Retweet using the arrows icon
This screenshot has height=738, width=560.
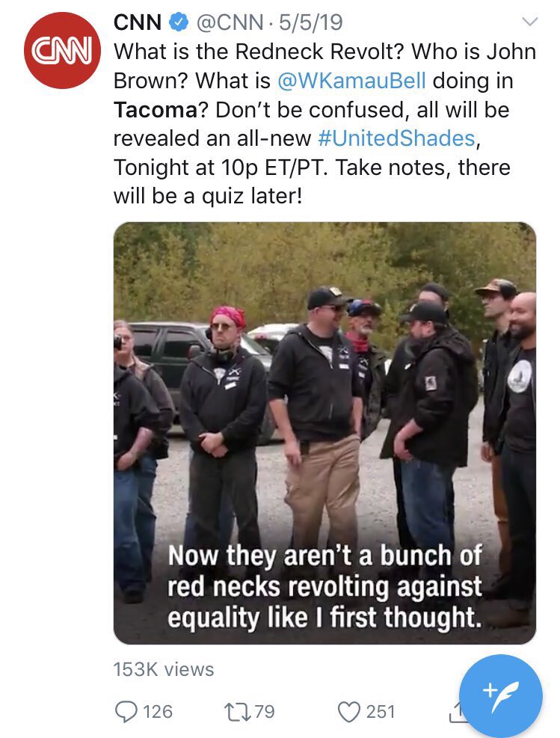pos(238,711)
